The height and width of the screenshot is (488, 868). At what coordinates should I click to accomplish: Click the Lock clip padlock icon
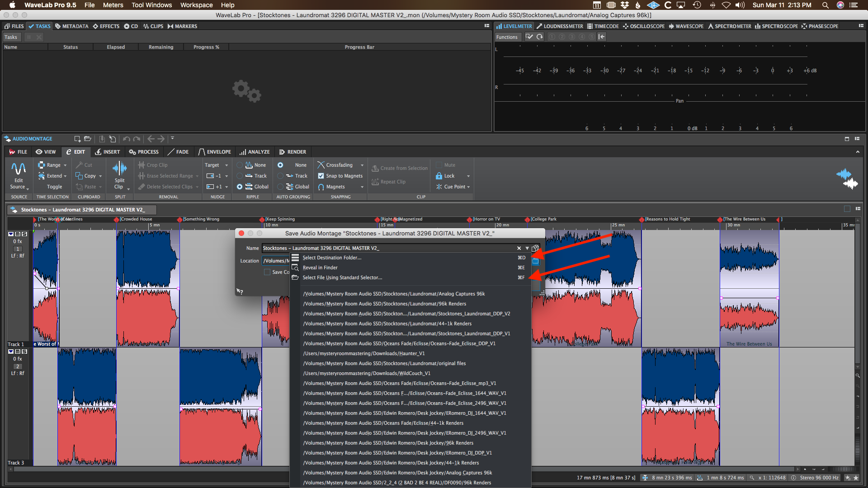(439, 176)
